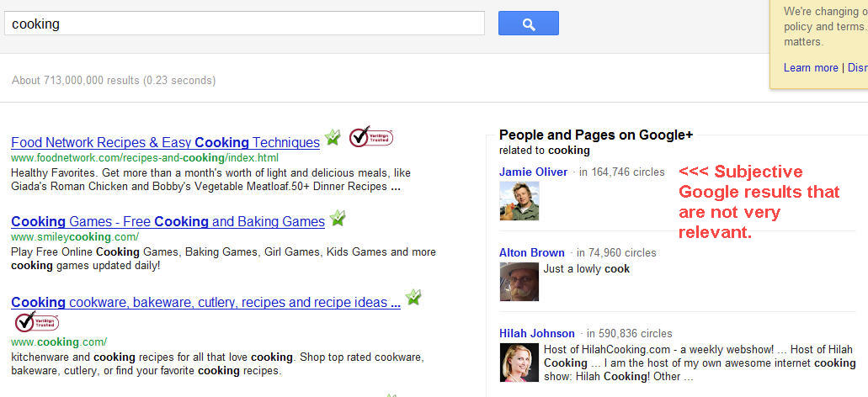Click Learn more in the policy notice

(811, 67)
